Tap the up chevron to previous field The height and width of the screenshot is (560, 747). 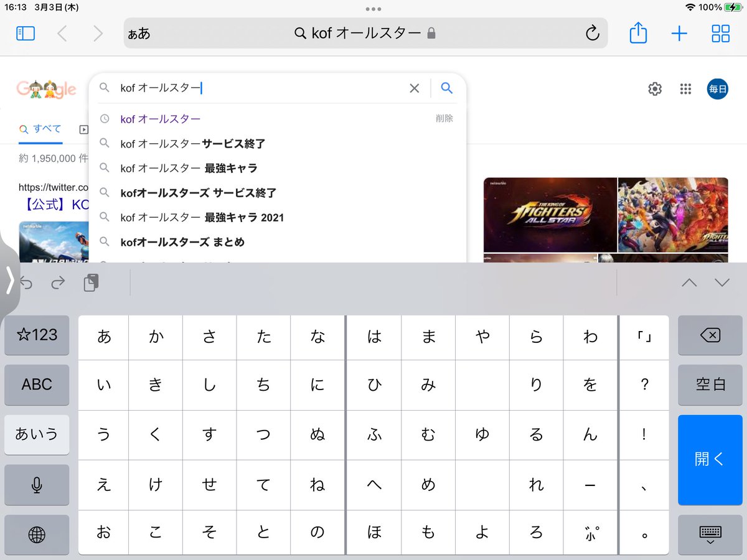688,281
